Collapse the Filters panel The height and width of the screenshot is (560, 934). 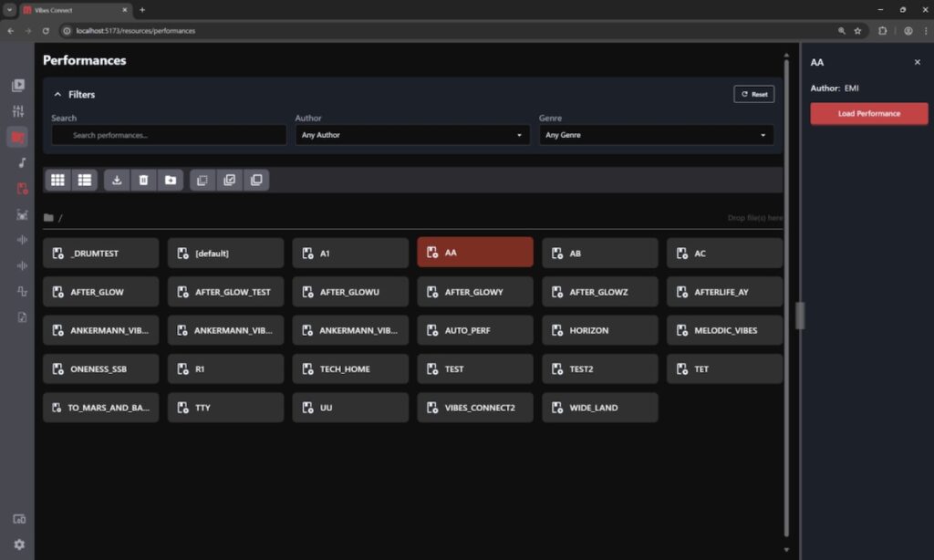(x=57, y=94)
